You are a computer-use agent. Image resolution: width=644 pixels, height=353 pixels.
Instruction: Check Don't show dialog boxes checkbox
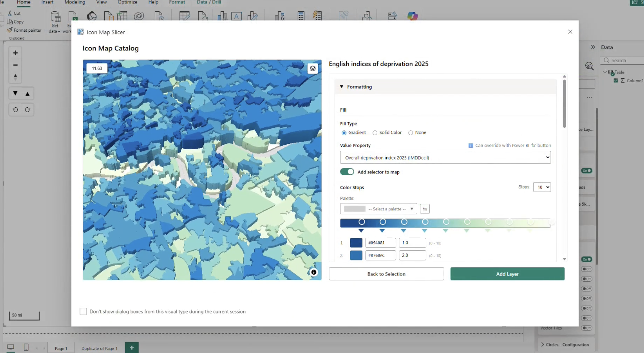(x=83, y=312)
